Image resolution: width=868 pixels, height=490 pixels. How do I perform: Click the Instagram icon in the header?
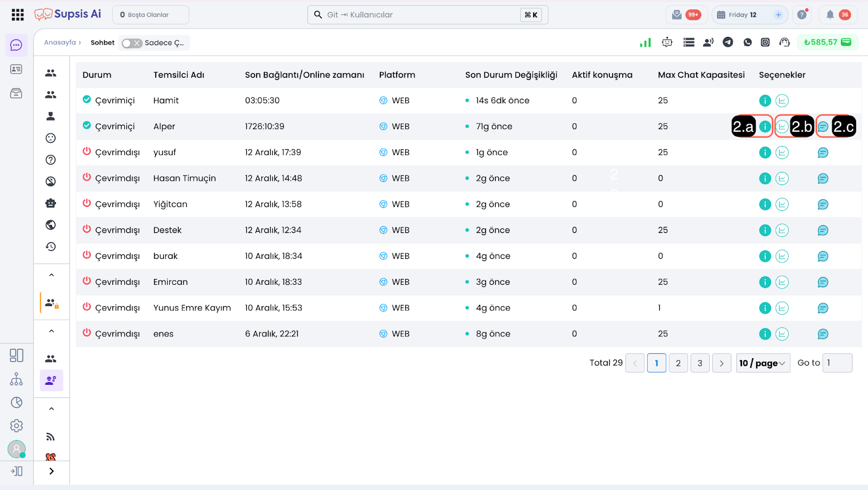tap(765, 42)
